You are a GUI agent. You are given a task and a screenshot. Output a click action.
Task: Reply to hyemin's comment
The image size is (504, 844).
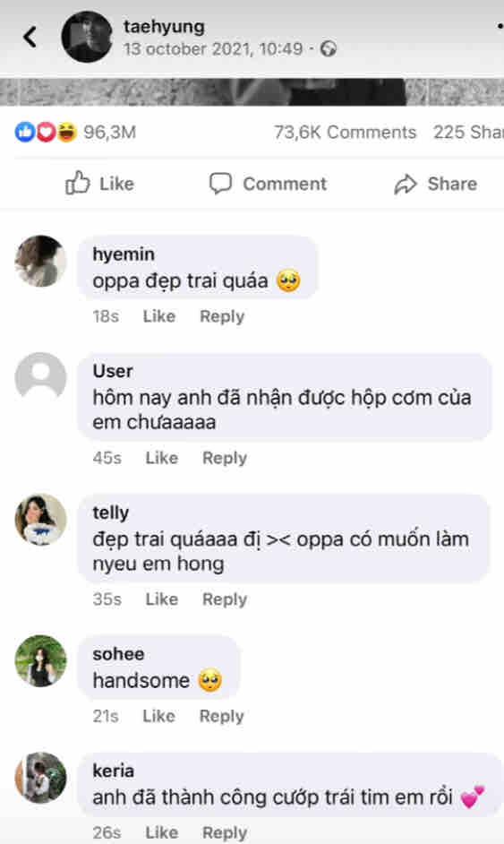click(x=222, y=316)
